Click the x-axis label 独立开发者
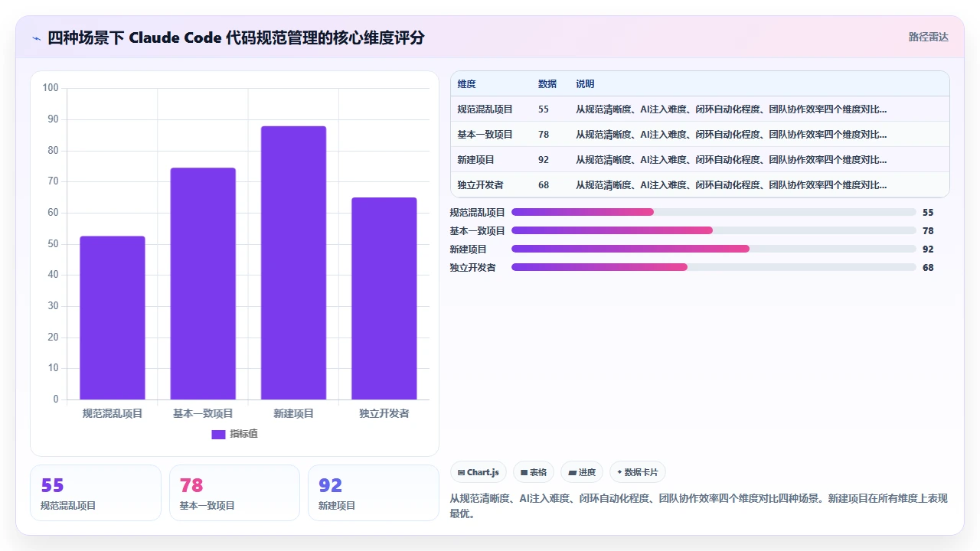 point(384,413)
